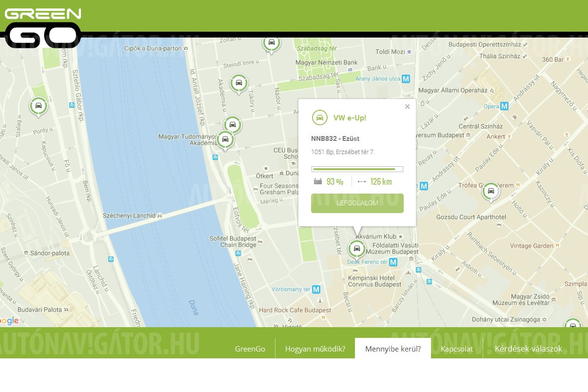Click the Vörösmarty tér metro station icon

pyautogui.click(x=316, y=289)
